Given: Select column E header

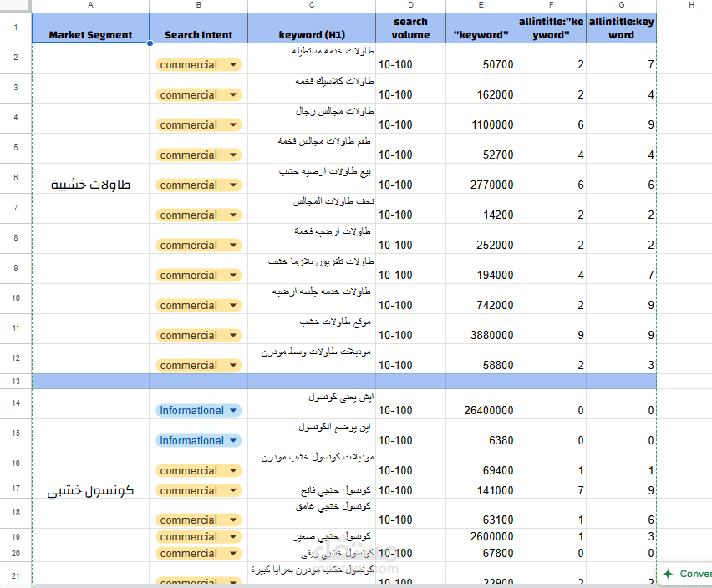Looking at the screenshot, I should (481, 5).
